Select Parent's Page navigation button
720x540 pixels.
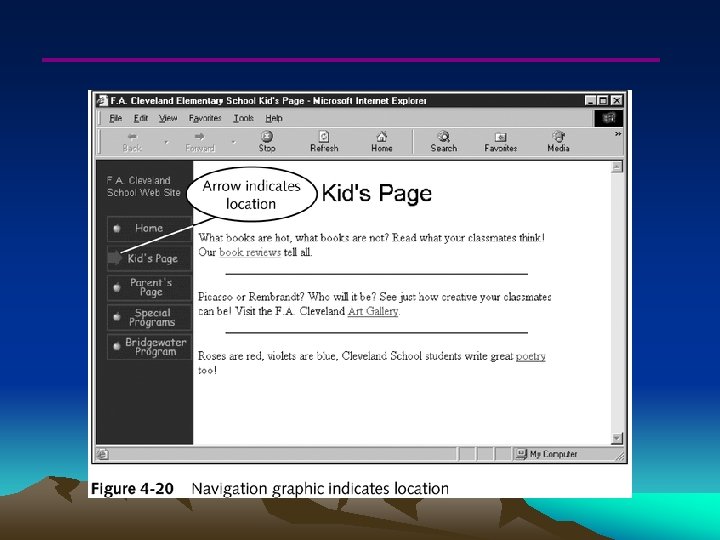tap(149, 287)
